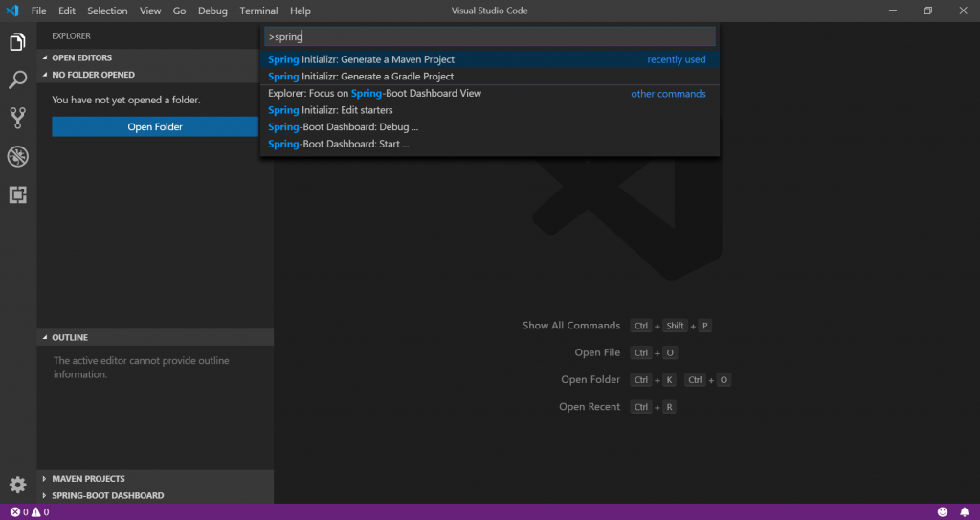This screenshot has width=980, height=520.
Task: Open the Debug menu
Action: point(212,11)
